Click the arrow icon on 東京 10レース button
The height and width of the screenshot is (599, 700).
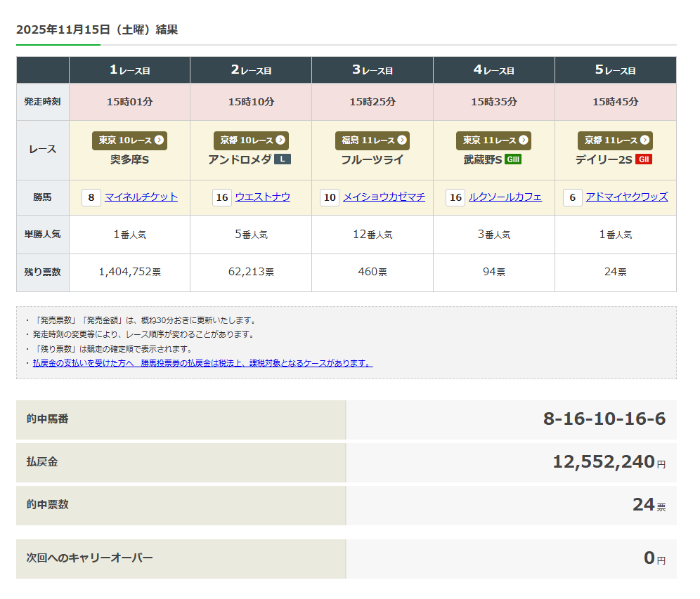click(160, 140)
